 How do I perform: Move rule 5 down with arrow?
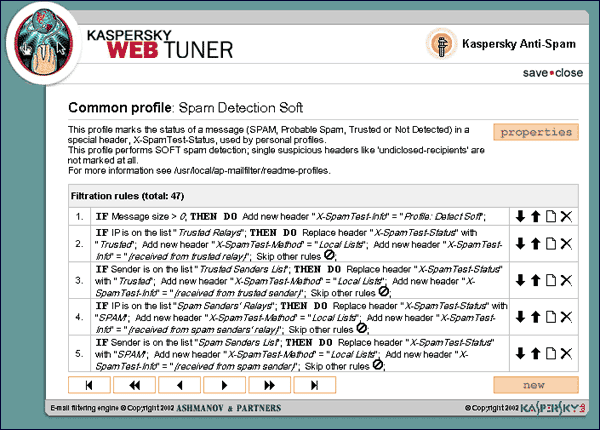[520, 353]
